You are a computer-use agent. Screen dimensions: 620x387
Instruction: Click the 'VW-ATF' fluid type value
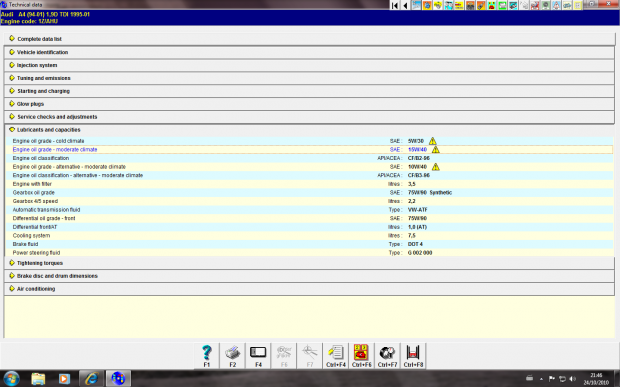[418, 210]
